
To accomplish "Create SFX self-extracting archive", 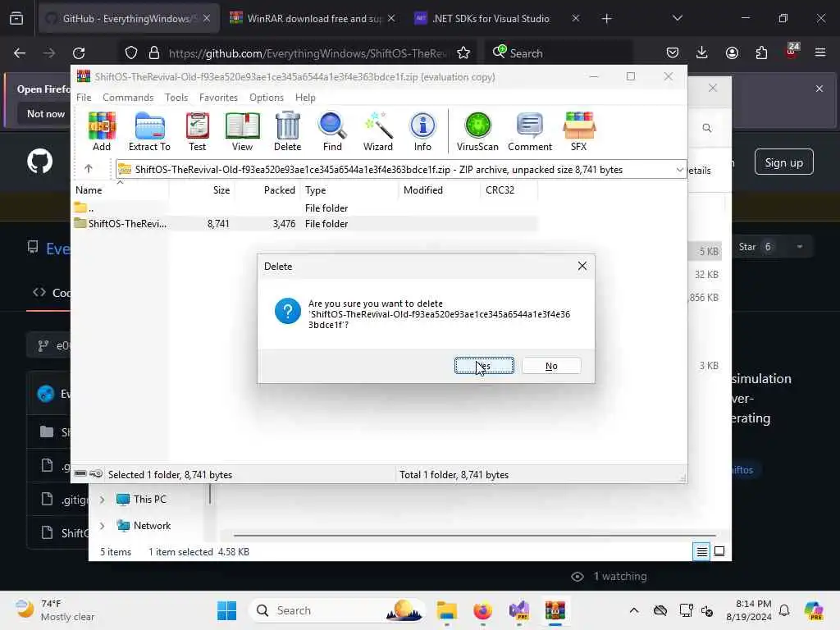I will (x=578, y=132).
